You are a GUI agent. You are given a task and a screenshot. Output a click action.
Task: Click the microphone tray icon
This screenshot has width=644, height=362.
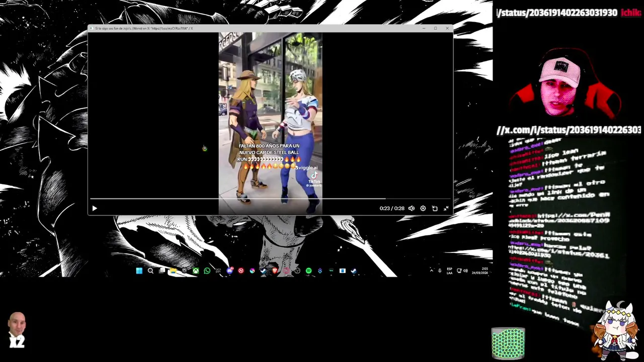pyautogui.click(x=440, y=271)
